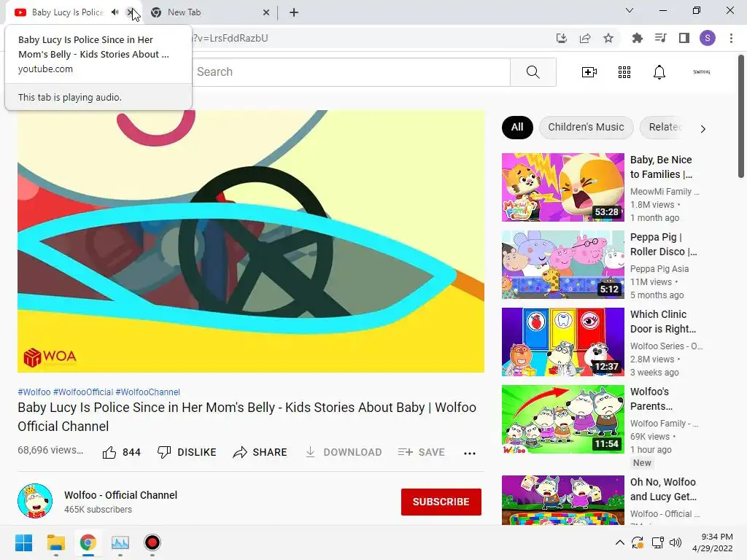
Task: Click the Which Clinic Door is Right title
Action: [663, 322]
